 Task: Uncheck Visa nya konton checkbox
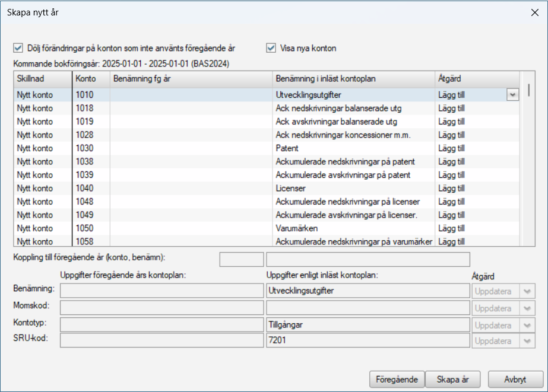pyautogui.click(x=272, y=48)
